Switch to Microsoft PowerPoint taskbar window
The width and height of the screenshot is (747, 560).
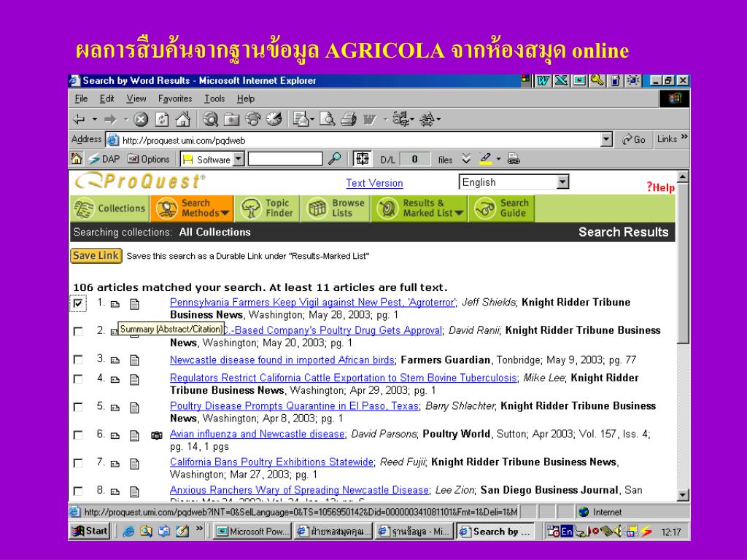pyautogui.click(x=252, y=532)
